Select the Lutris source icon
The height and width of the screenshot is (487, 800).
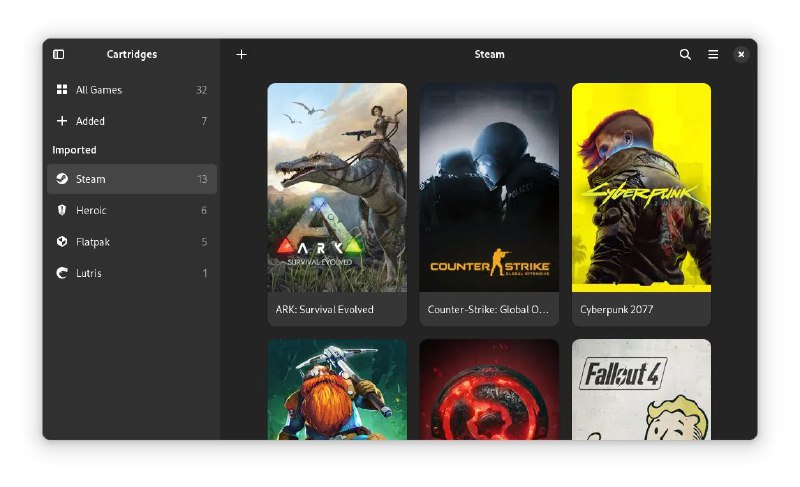coord(62,273)
